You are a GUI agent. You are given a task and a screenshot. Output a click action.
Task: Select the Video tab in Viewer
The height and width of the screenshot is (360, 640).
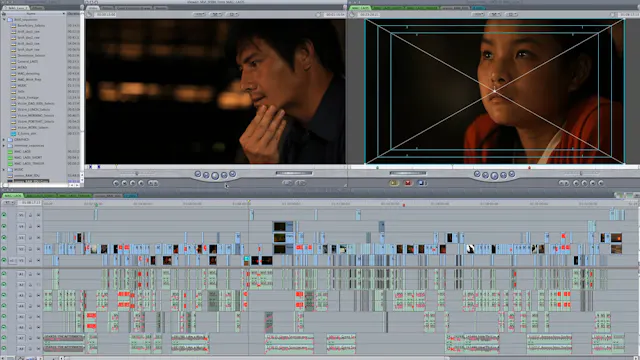[x=93, y=8]
